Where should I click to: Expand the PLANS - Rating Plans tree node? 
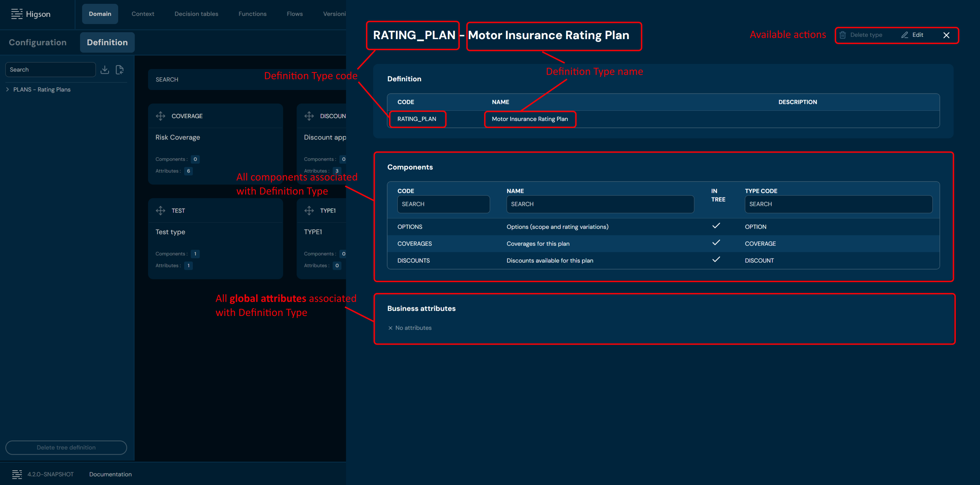pos(8,89)
